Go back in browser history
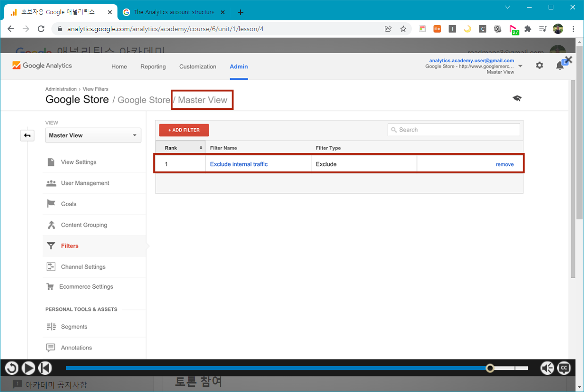584x392 pixels. [x=11, y=29]
